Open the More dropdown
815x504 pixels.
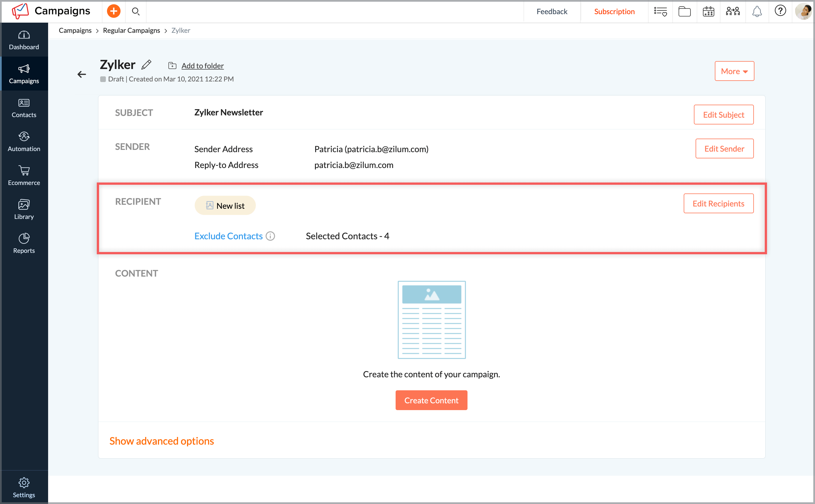(734, 71)
